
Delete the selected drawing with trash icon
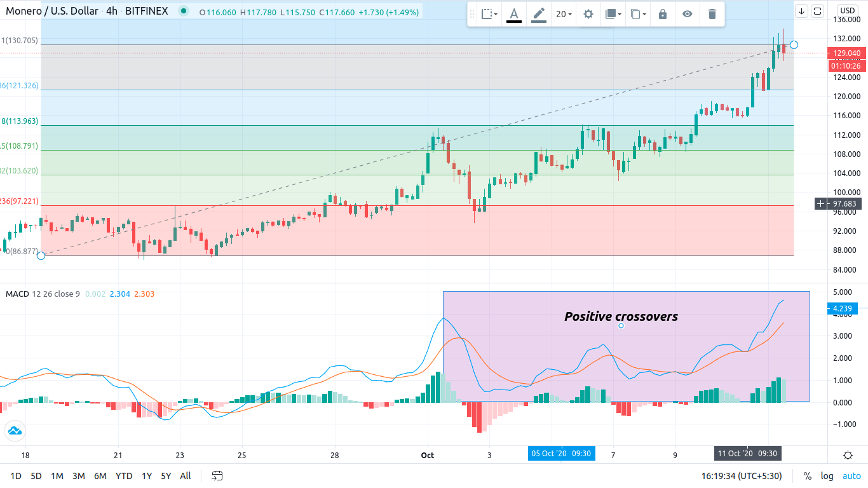[x=712, y=14]
